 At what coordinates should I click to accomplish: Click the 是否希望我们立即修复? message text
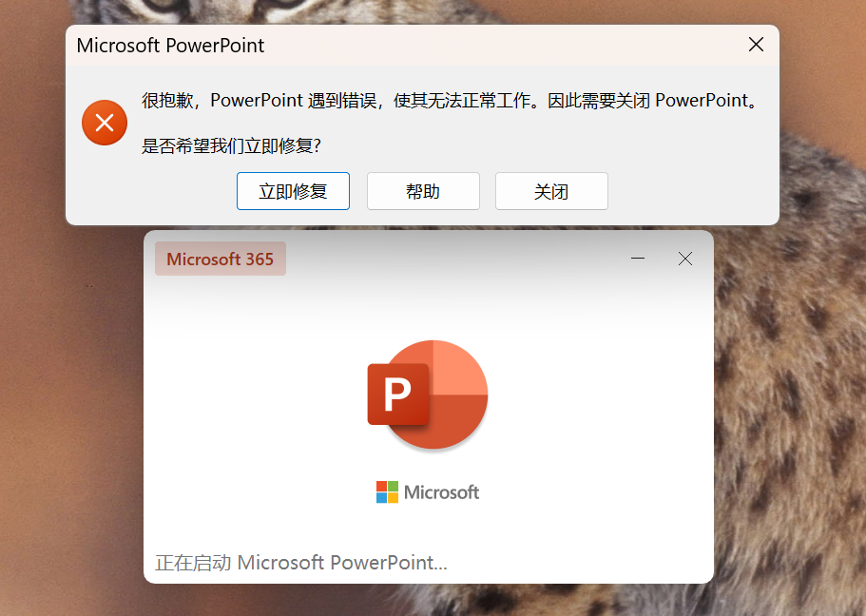(231, 145)
